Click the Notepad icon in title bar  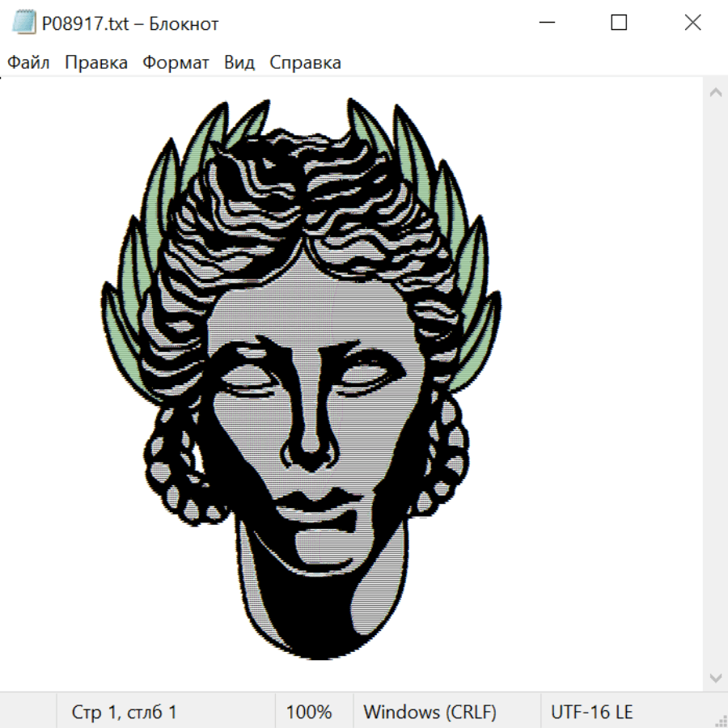pyautogui.click(x=23, y=23)
